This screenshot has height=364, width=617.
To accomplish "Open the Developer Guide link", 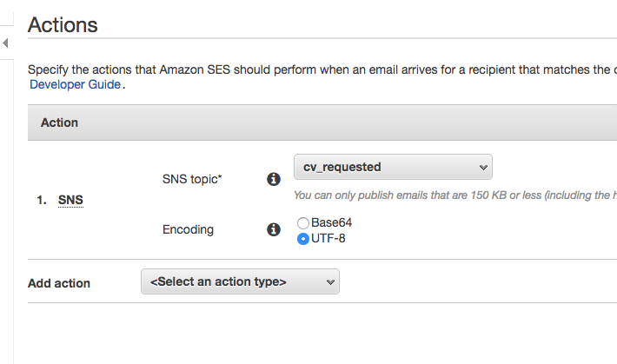I will [76, 84].
